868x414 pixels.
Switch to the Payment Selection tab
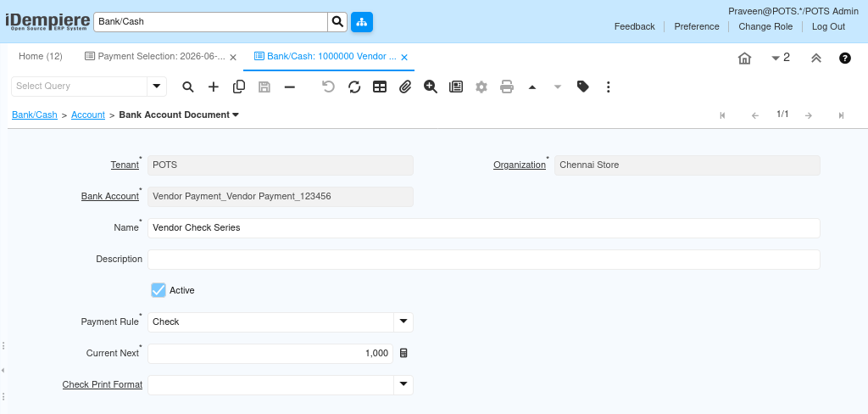pyautogui.click(x=155, y=57)
